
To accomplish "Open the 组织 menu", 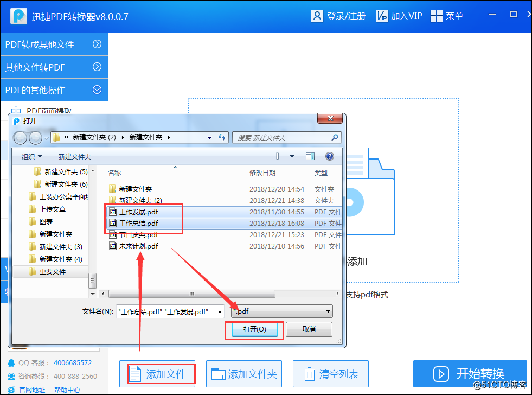I will [31, 156].
